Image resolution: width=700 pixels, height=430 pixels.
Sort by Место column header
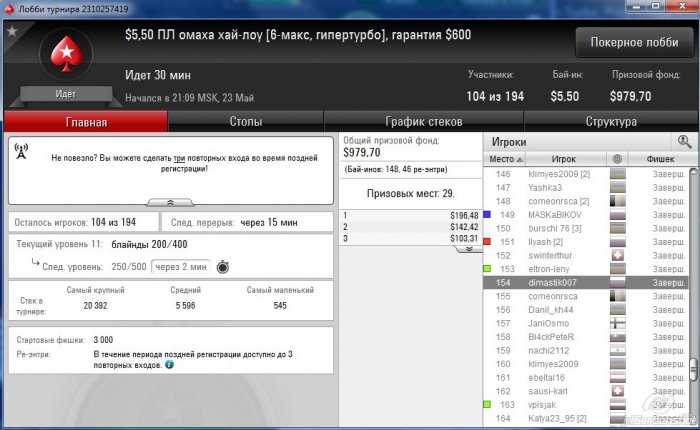(x=505, y=159)
